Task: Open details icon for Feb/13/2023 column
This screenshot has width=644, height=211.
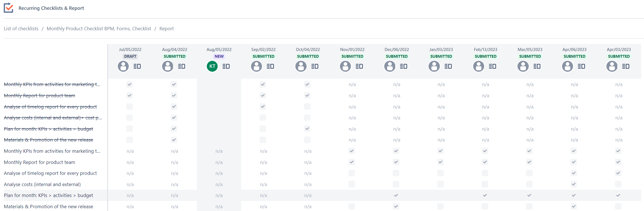Action: click(x=493, y=66)
